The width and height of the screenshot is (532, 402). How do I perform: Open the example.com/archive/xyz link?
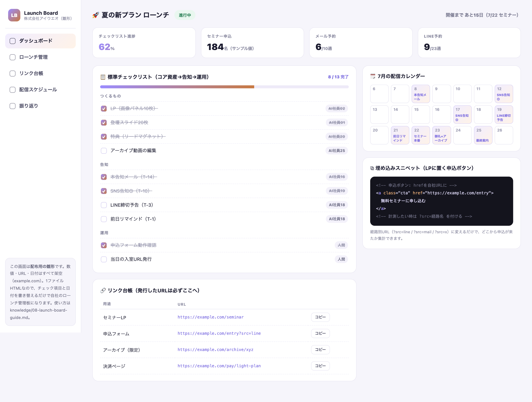point(216,350)
